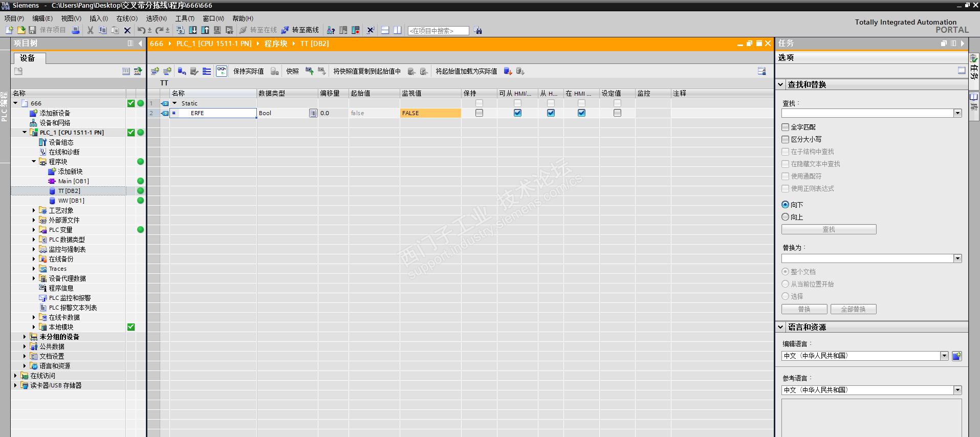Enable the 全字匹配 checkbox
Image resolution: width=980 pixels, height=437 pixels.
(786, 127)
